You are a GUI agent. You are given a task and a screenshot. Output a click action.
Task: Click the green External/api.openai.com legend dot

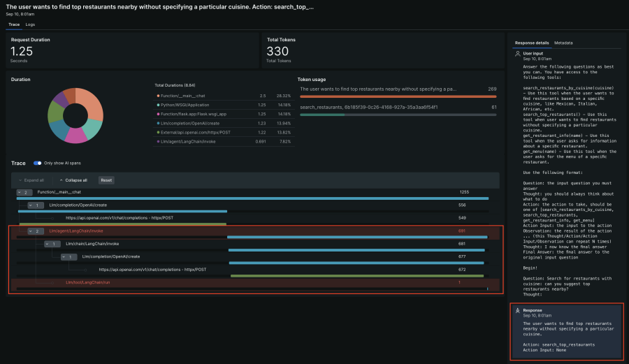157,132
